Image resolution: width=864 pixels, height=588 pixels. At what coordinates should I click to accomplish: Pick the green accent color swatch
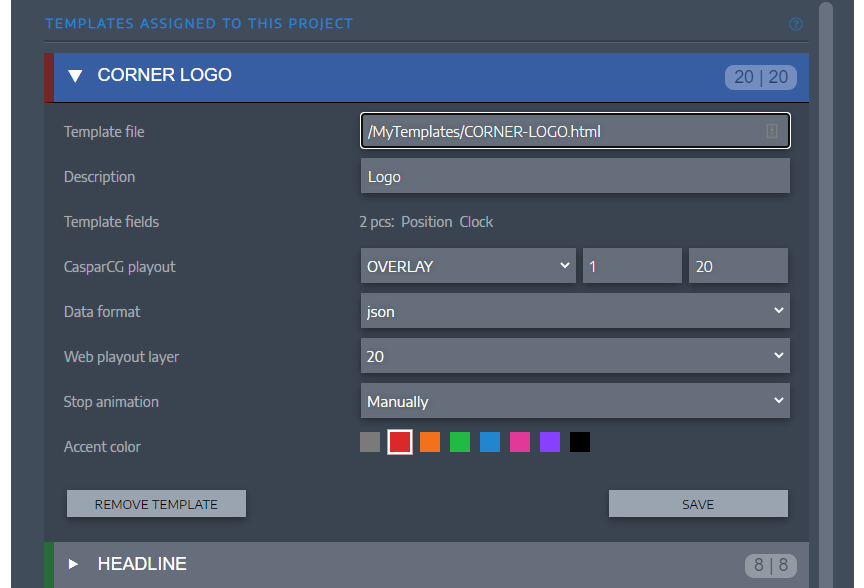(x=460, y=442)
